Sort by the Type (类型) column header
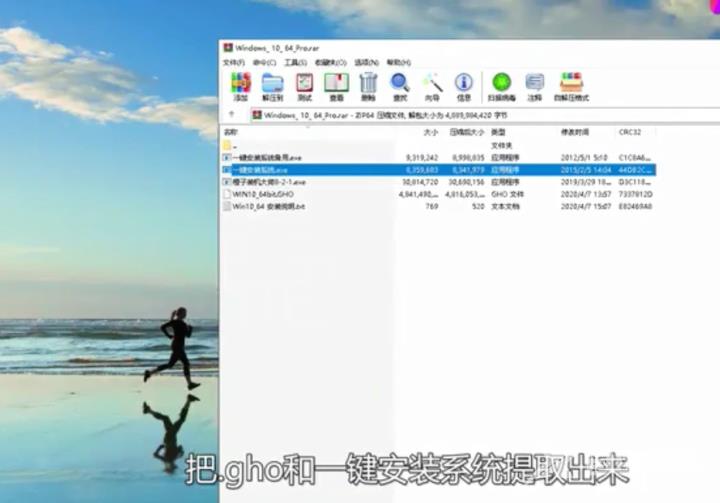Viewport: 720px width, 503px height. (x=498, y=132)
